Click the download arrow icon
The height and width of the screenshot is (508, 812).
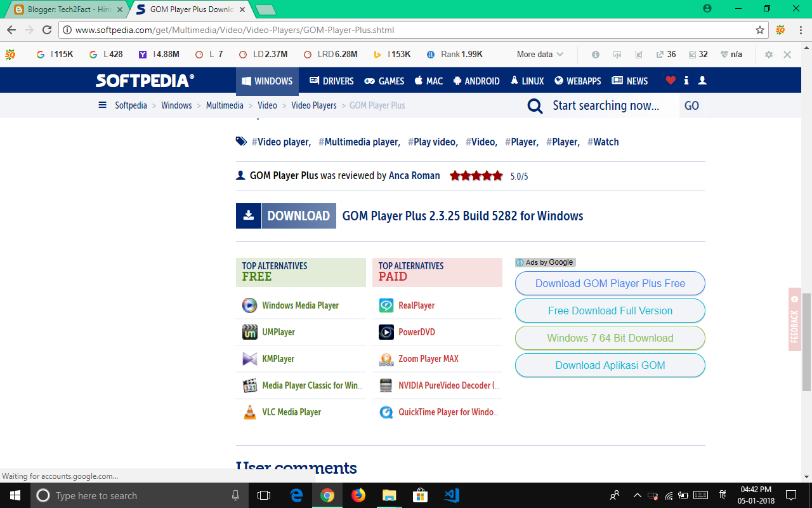tap(249, 216)
